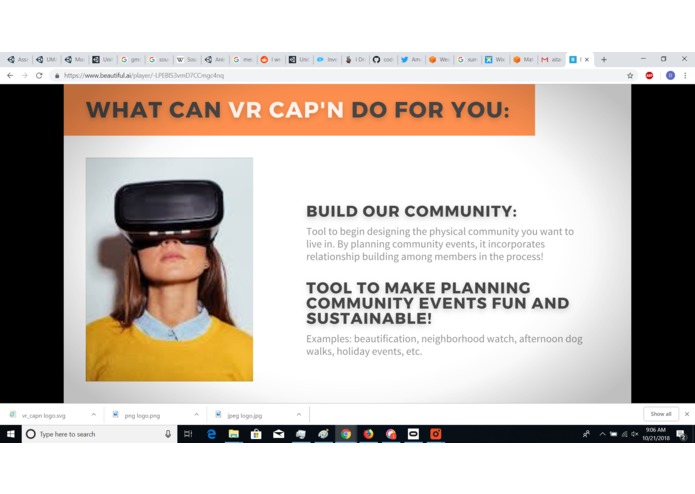695x494 pixels.
Task: Switch to the Wikipedia 'Sou' tab
Action: point(187,59)
